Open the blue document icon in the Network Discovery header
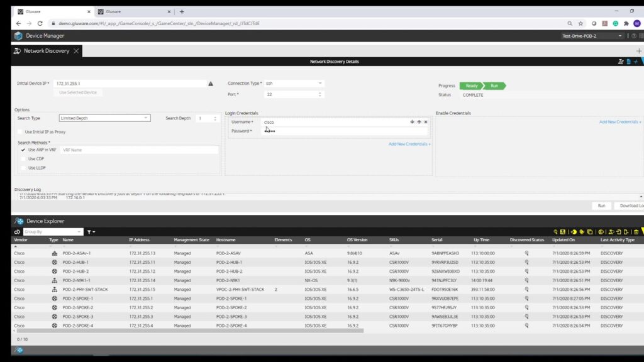Viewport: 644px width, 362px height. pyautogui.click(x=628, y=61)
